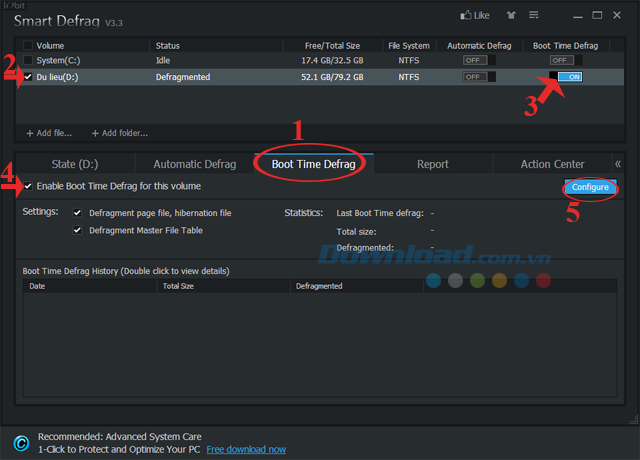
Task: Click Add folder...
Action: click(120, 133)
